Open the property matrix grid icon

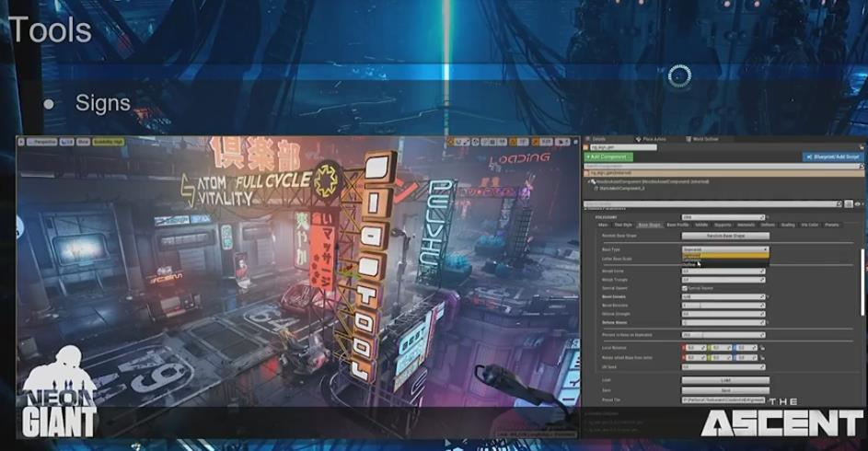849,204
